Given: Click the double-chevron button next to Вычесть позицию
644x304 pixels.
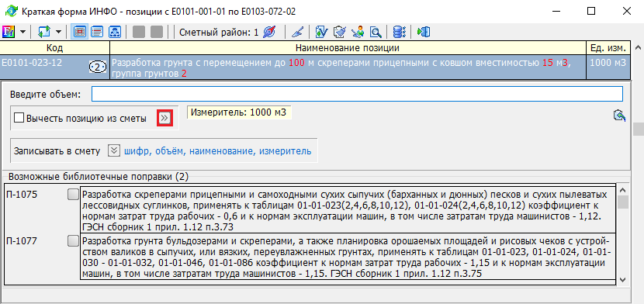Looking at the screenshot, I should point(164,118).
